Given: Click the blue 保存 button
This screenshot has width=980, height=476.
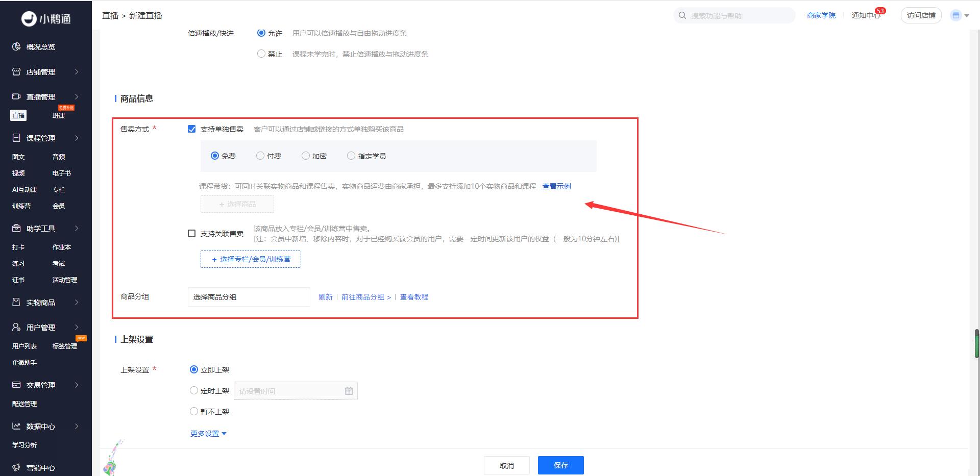Looking at the screenshot, I should tap(560, 465).
